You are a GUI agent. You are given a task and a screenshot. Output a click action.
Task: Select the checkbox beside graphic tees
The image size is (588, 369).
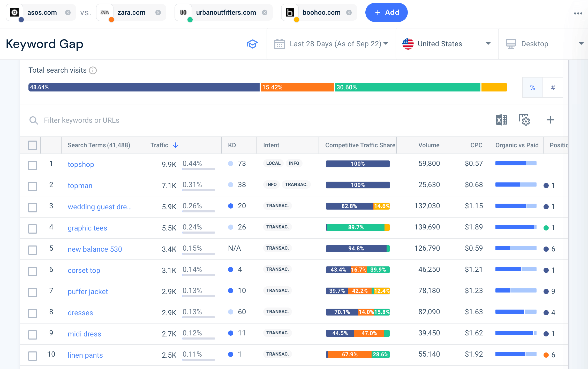click(x=32, y=229)
